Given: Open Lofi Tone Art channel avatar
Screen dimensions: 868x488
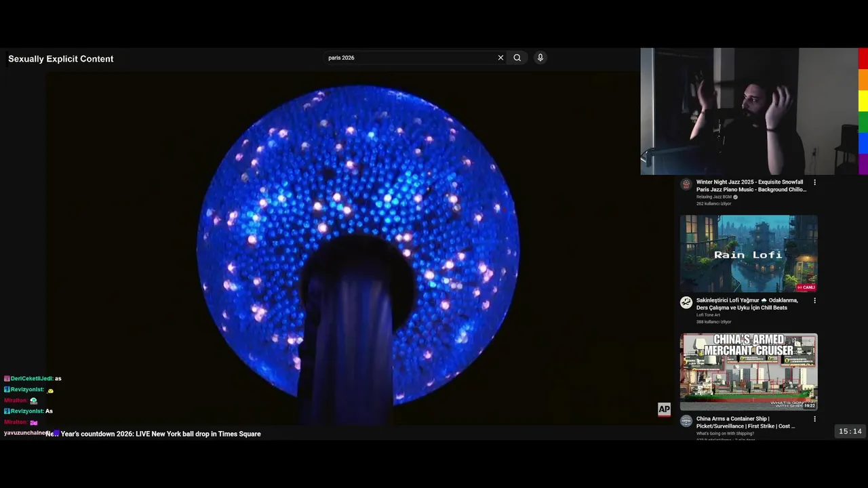Looking at the screenshot, I should [x=686, y=302].
